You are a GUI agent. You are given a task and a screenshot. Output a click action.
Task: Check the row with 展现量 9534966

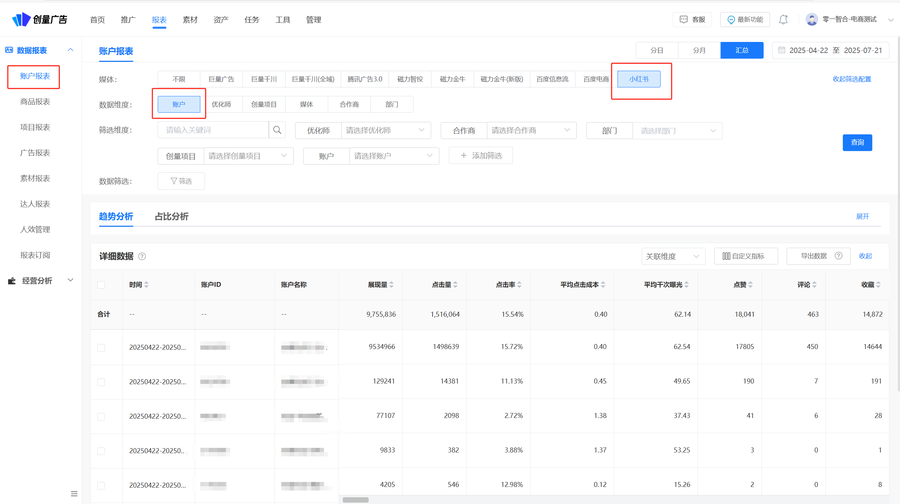(x=101, y=348)
